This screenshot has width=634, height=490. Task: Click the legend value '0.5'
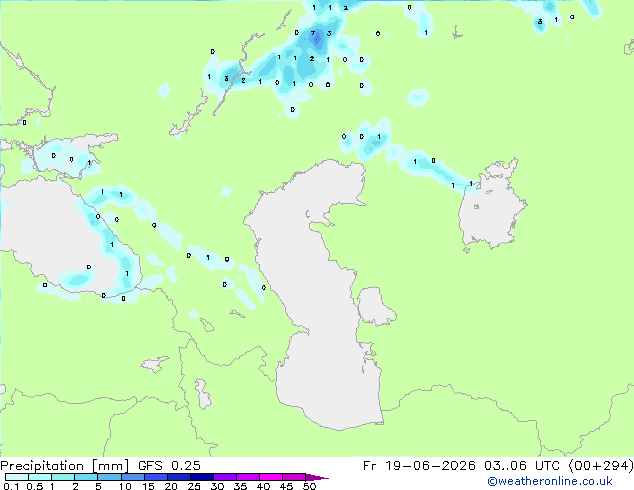(x=35, y=486)
